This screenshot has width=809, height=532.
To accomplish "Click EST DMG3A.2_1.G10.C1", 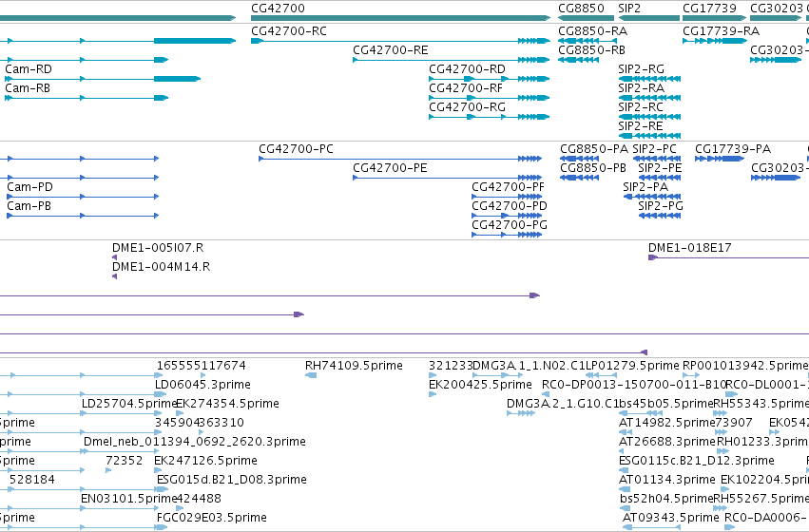I will [x=563, y=404].
